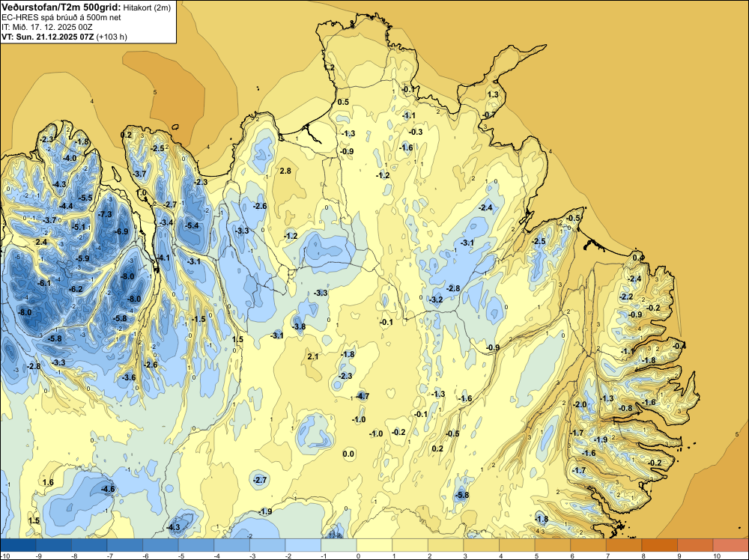This screenshot has width=749, height=560.
Task: Pick legend swatch between 4 and 5
Action: 517,545
